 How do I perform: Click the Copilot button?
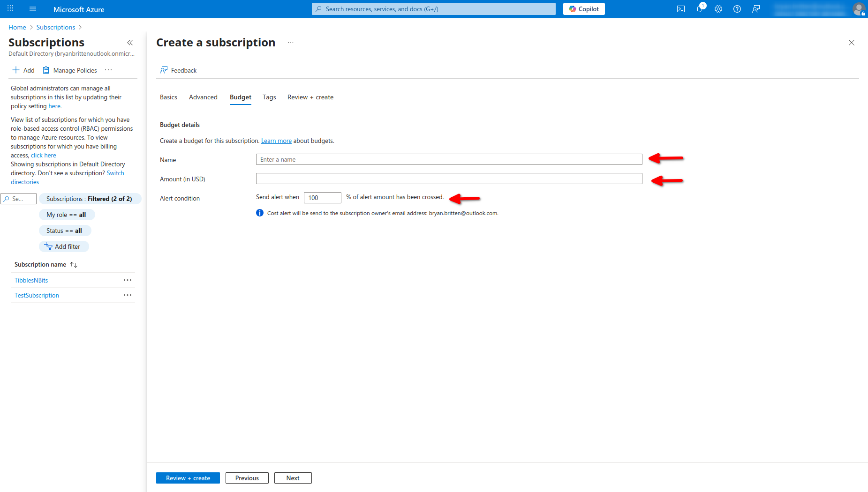click(584, 9)
